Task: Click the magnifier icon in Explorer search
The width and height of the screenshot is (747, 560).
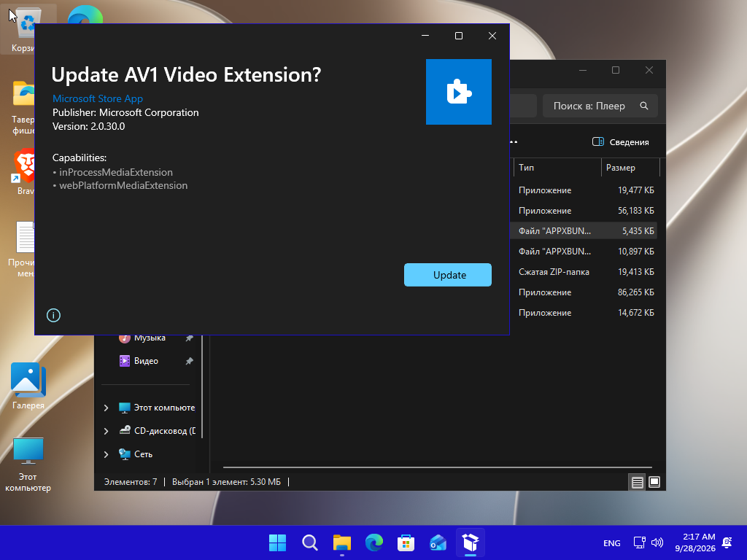Action: coord(643,106)
